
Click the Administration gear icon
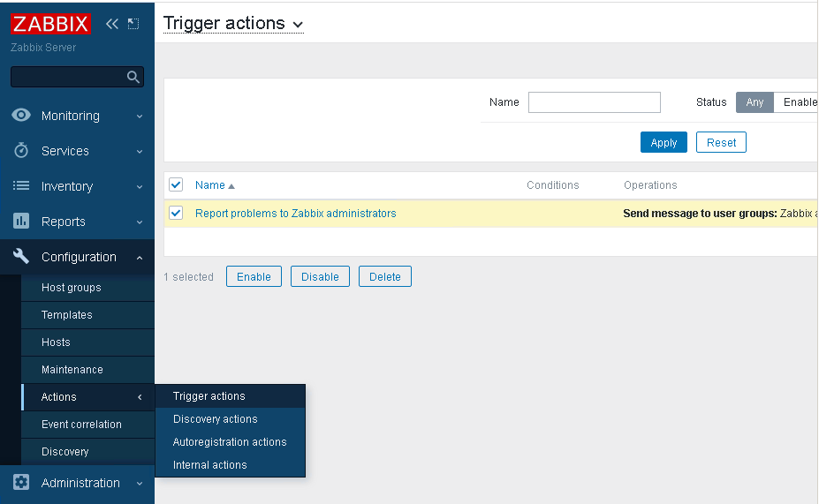click(x=21, y=482)
